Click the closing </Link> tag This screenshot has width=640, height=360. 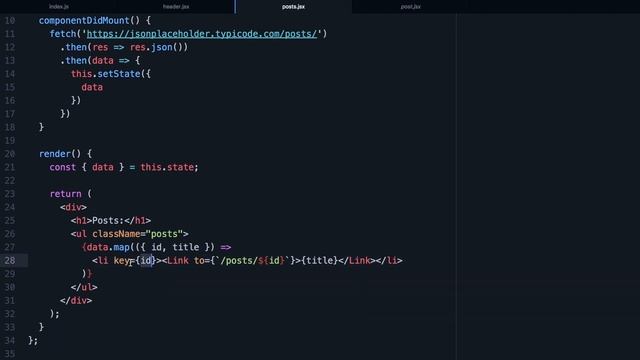[357, 260]
